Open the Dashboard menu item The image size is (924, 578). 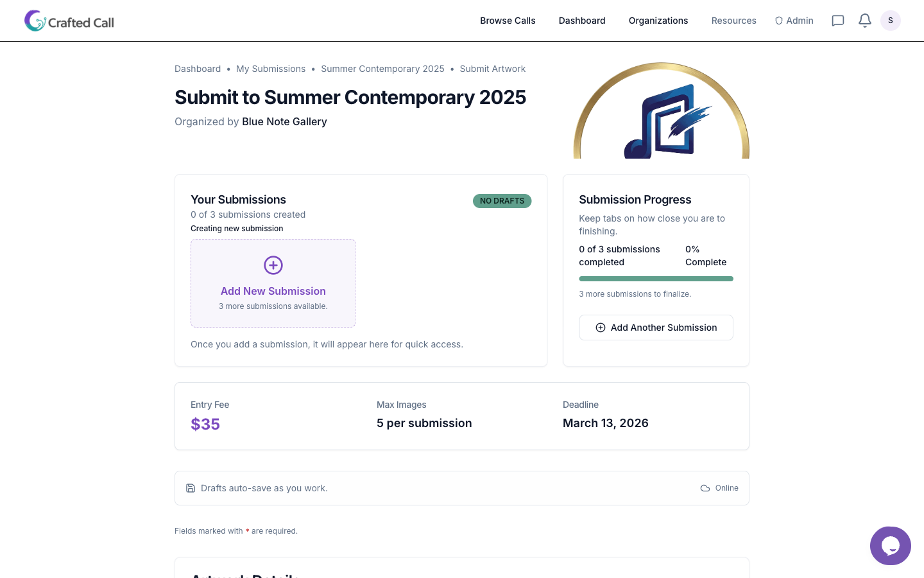coord(582,21)
